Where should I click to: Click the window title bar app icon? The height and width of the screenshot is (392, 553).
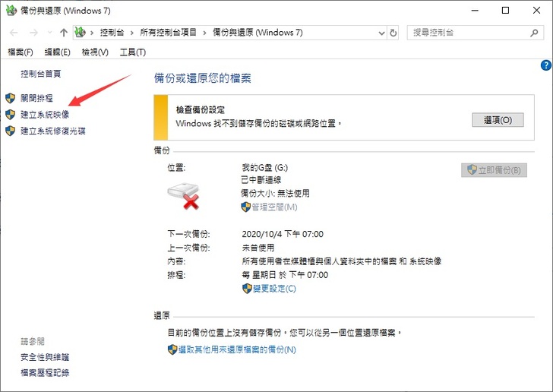(11, 10)
